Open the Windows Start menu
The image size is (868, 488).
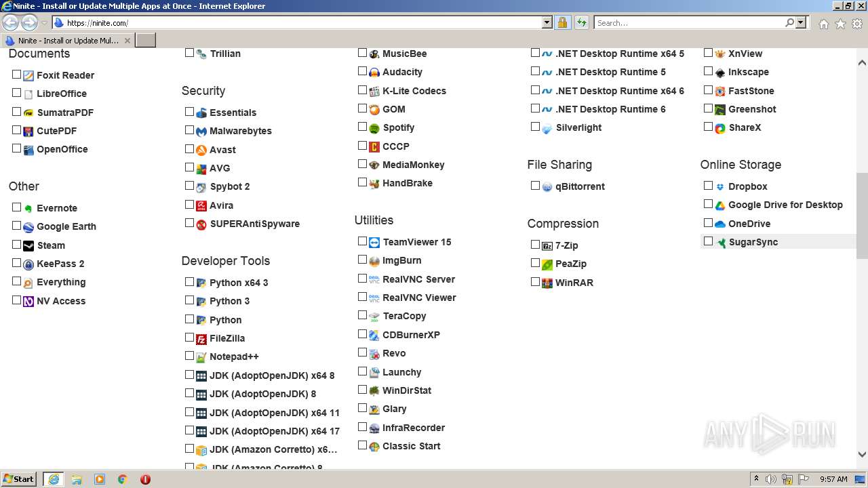(19, 479)
